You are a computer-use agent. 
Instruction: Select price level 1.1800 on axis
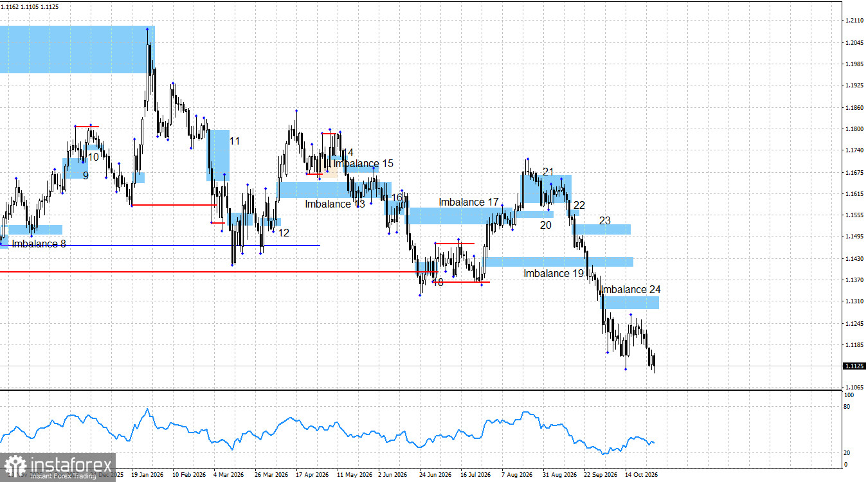[854, 129]
